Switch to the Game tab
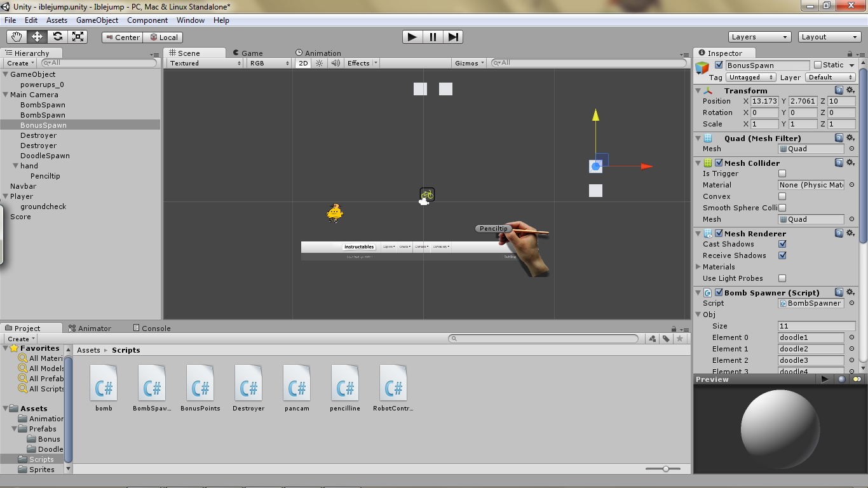 click(x=248, y=53)
